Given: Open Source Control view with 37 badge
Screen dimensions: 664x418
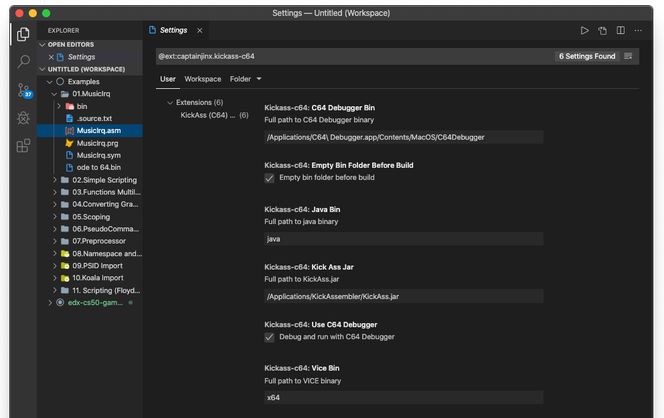Looking at the screenshot, I should coord(24,90).
